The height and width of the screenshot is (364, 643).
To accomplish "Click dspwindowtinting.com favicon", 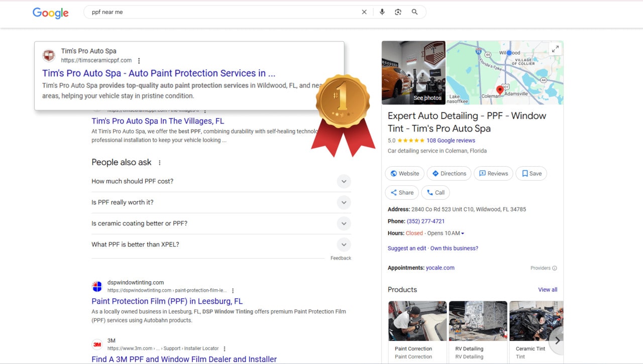I will pos(97,286).
